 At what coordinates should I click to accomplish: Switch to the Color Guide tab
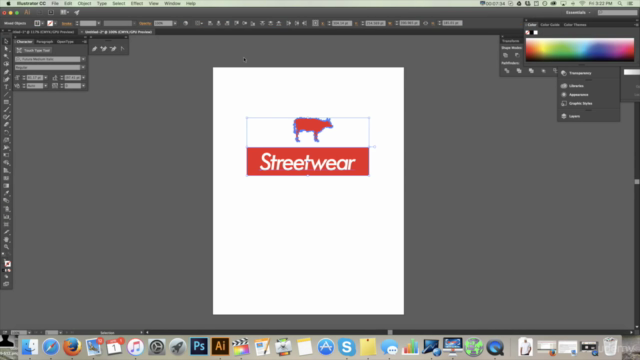click(550, 25)
